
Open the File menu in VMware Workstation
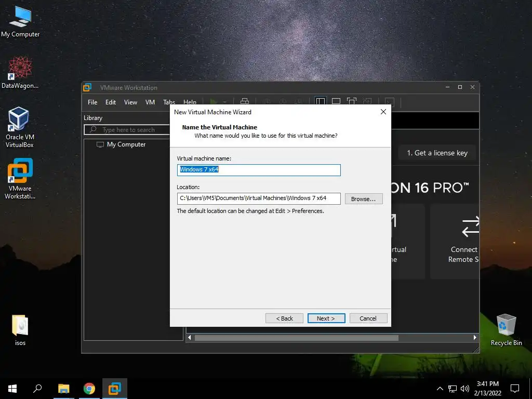(92, 102)
